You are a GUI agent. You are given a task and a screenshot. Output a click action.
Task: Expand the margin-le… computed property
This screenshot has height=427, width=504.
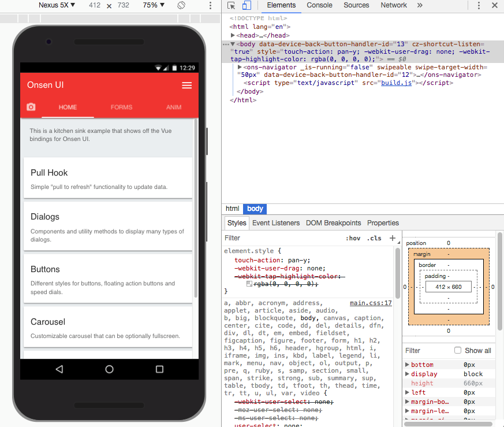[407, 411]
